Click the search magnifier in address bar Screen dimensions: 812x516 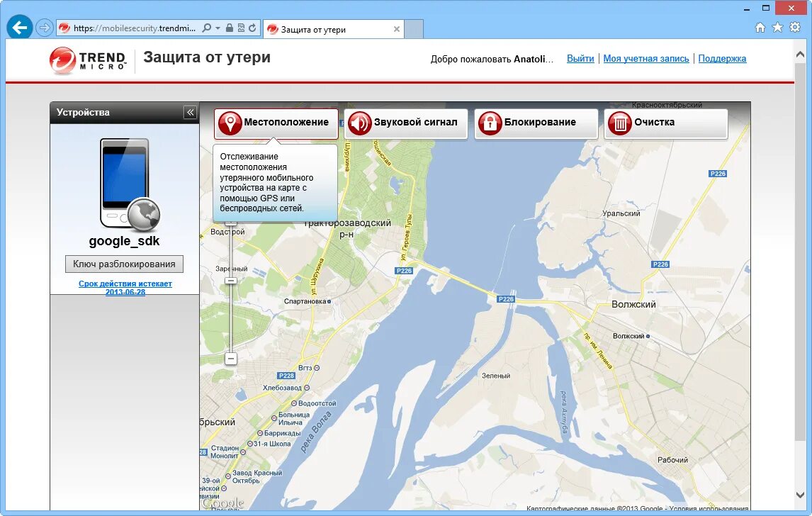tap(207, 28)
